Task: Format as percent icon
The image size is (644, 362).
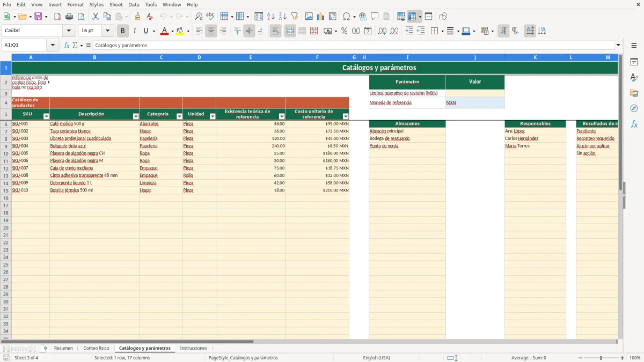Action: [344, 31]
